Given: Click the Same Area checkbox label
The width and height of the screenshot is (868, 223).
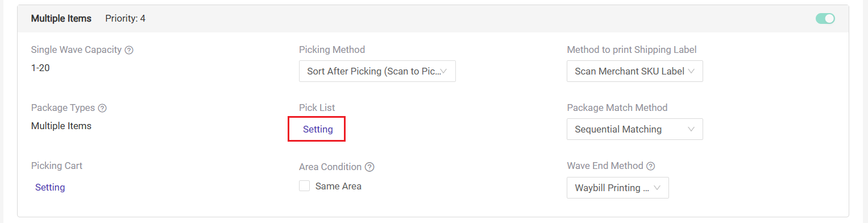Looking at the screenshot, I should click(x=338, y=186).
